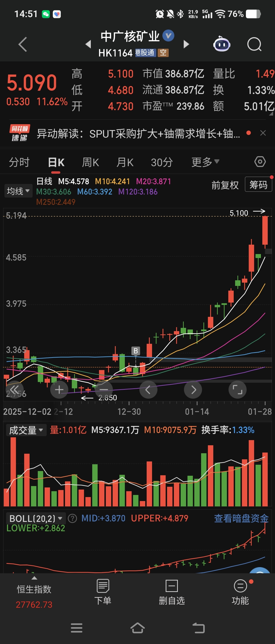Viewport: 275px width, 644px height.
Task: Tap Android system back button
Action: pyautogui.click(x=199, y=628)
